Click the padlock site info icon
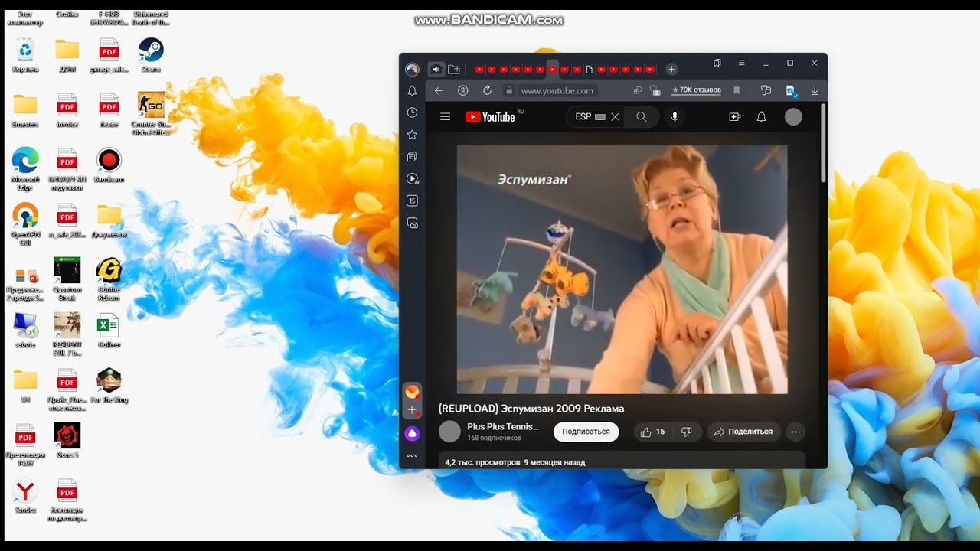The width and height of the screenshot is (980, 551). click(508, 90)
